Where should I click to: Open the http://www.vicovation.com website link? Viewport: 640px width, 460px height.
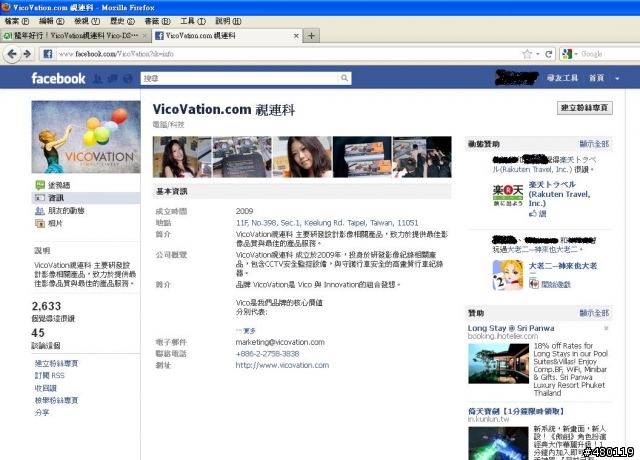pos(282,365)
